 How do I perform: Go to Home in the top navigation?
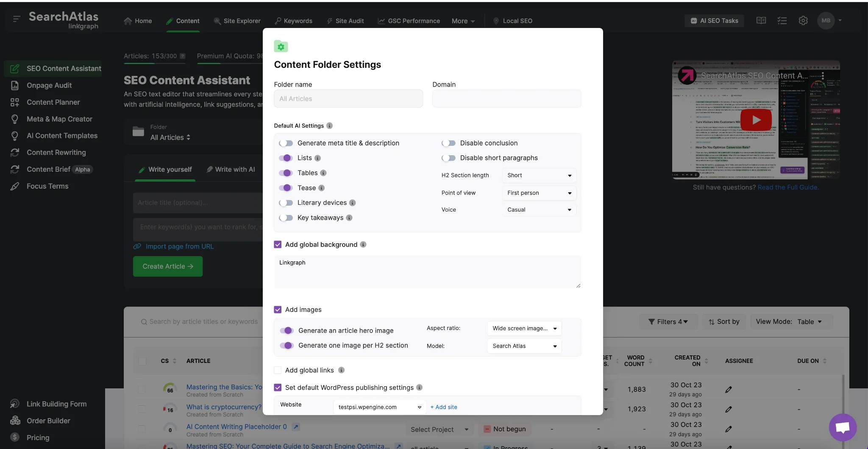[138, 21]
